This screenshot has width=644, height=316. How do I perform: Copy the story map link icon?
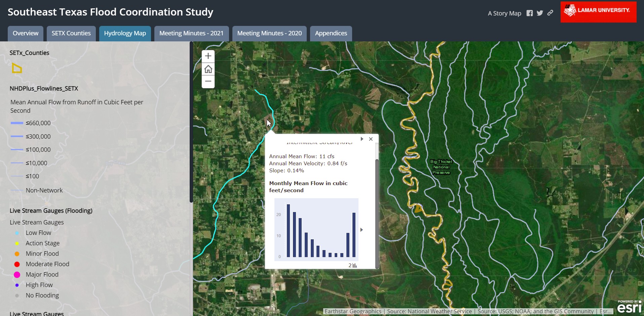550,13
